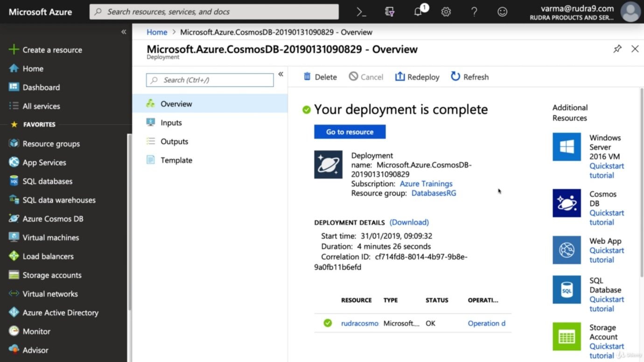Screen dimensions: 644x362
Task: Click the STATUS column header
Action: [437, 300]
